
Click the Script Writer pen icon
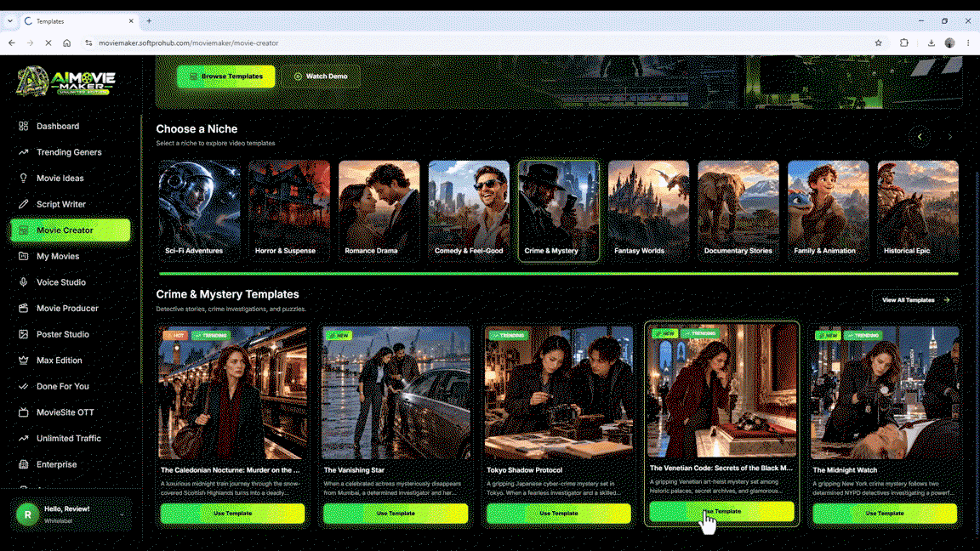(23, 204)
